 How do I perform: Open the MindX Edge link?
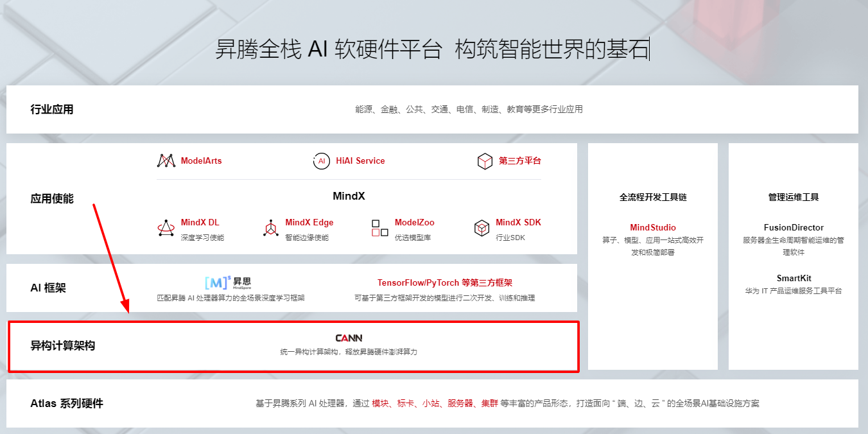[309, 223]
